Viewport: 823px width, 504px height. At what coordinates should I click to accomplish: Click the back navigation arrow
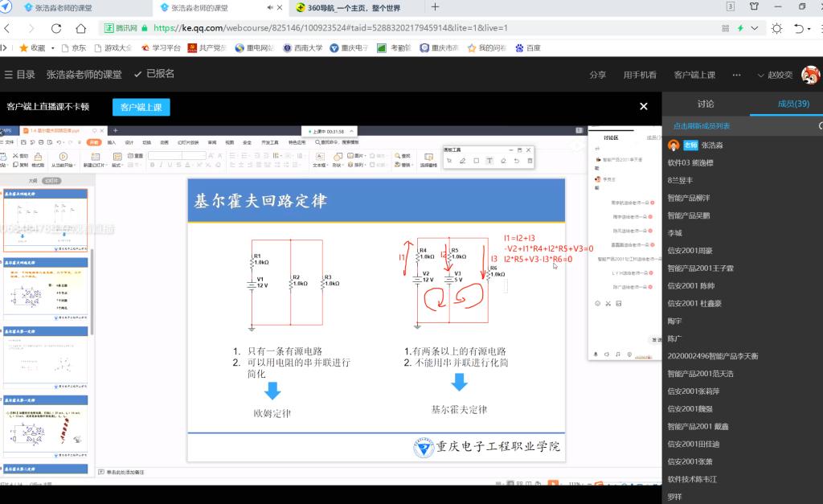(x=6, y=28)
